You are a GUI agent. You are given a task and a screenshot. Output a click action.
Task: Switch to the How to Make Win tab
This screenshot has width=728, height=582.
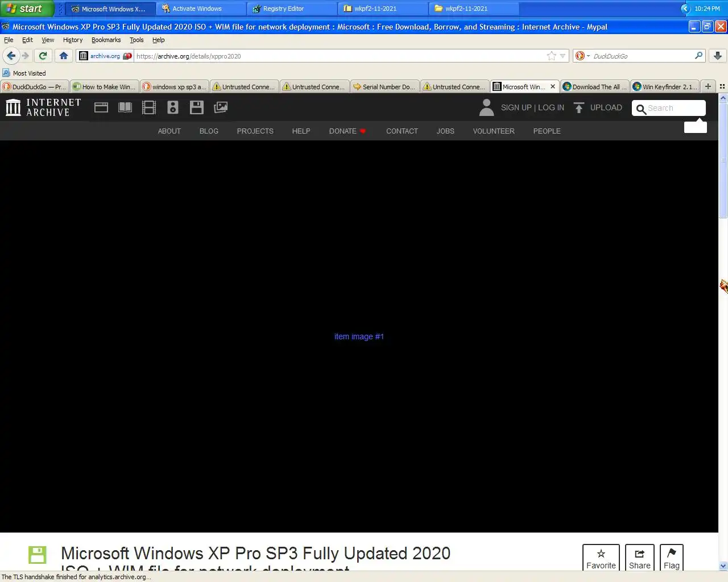coord(105,86)
